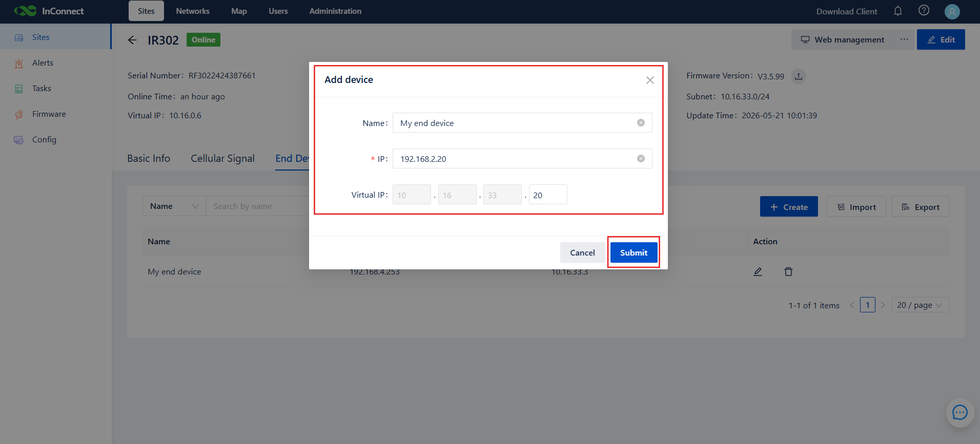Click the Download Client link
980x444 pixels.
click(x=847, y=11)
